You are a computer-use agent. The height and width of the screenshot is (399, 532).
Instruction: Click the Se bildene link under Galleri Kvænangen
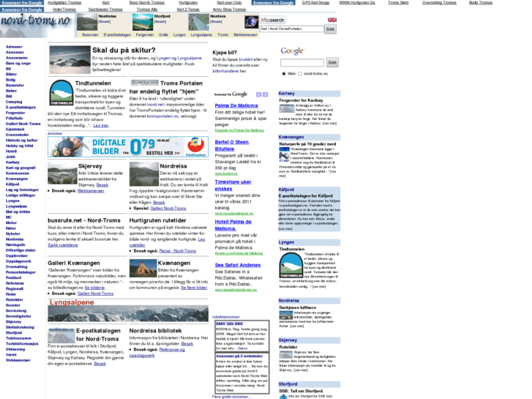pyautogui.click(x=94, y=288)
